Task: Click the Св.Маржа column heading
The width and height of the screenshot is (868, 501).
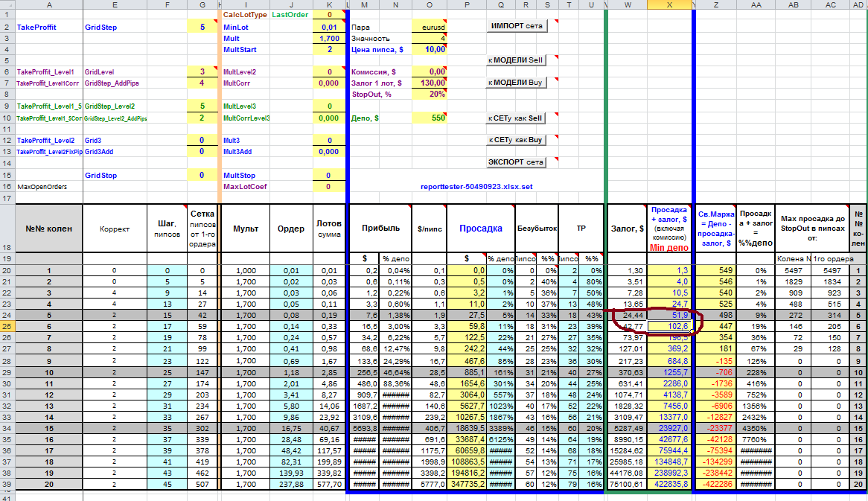Action: point(716,228)
